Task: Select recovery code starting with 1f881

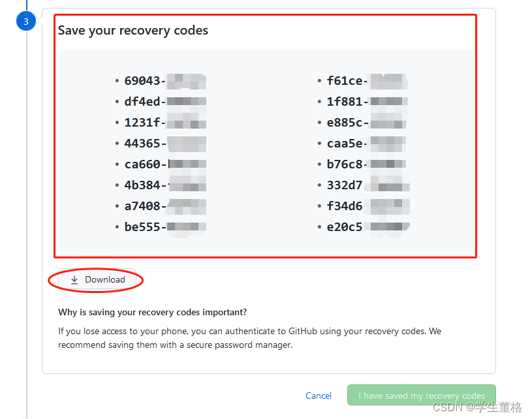Action: click(x=367, y=102)
